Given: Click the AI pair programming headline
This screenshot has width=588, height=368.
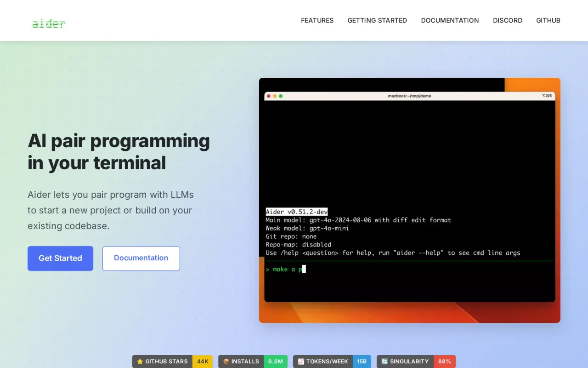Looking at the screenshot, I should tap(119, 152).
